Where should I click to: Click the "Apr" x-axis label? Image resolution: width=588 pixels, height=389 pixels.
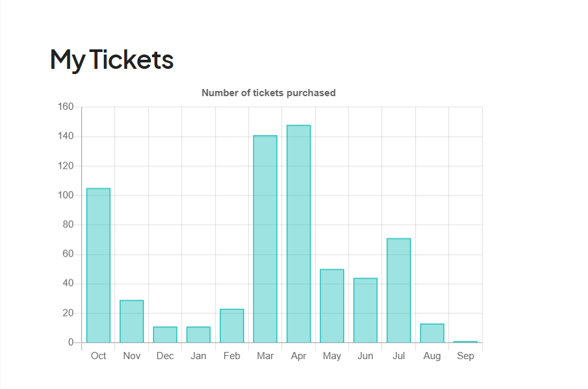pyautogui.click(x=299, y=356)
